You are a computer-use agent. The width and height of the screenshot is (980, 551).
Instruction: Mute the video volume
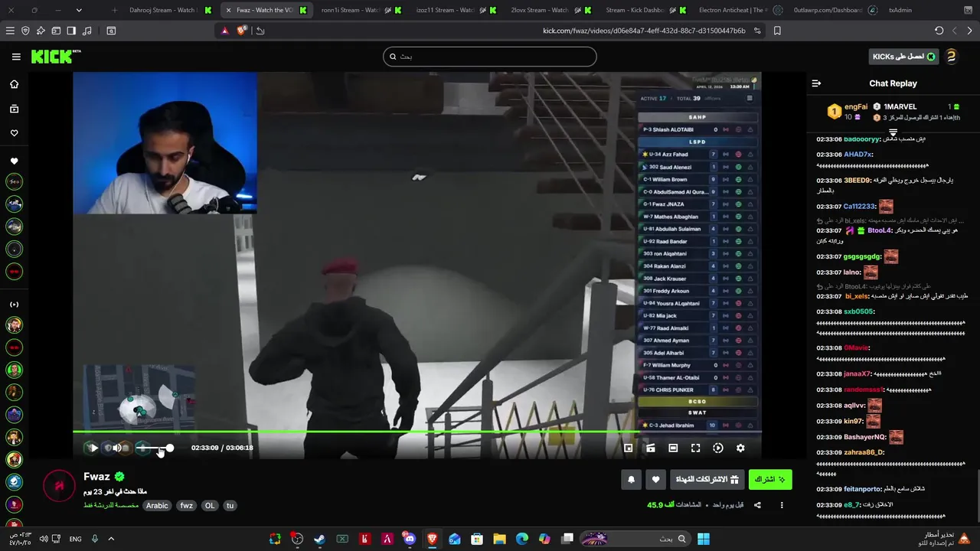[117, 448]
